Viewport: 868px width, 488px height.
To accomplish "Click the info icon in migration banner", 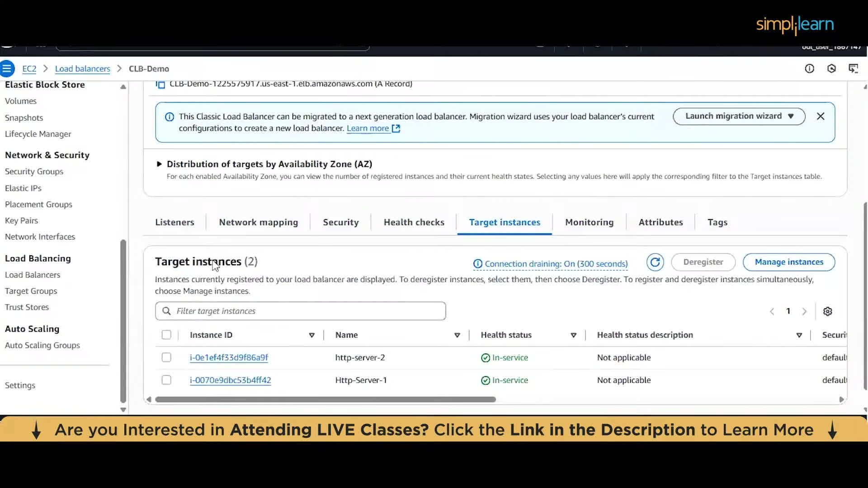I will tap(170, 117).
